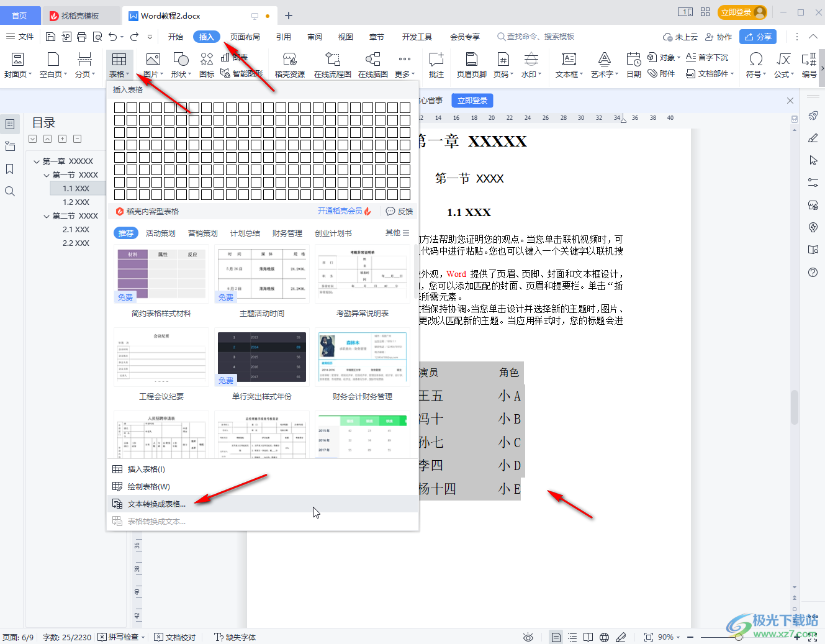
Task: Click the 反馈 feedback link
Action: tap(399, 211)
